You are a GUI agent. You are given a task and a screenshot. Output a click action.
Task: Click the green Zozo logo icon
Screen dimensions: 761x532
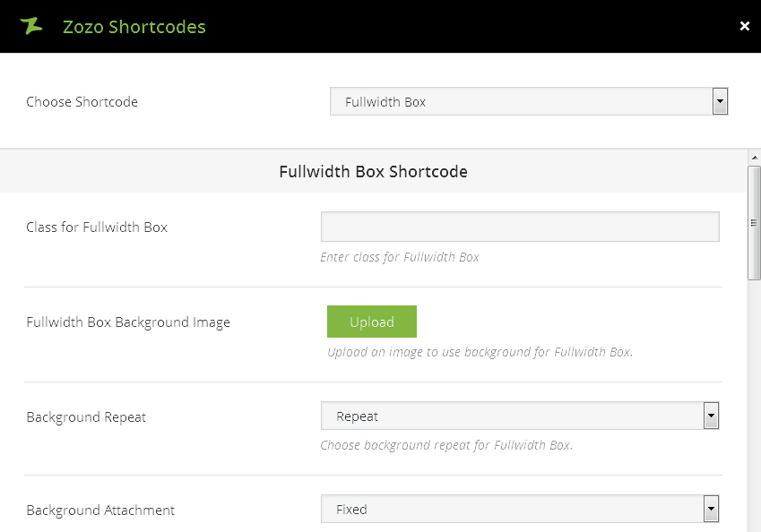(31, 26)
